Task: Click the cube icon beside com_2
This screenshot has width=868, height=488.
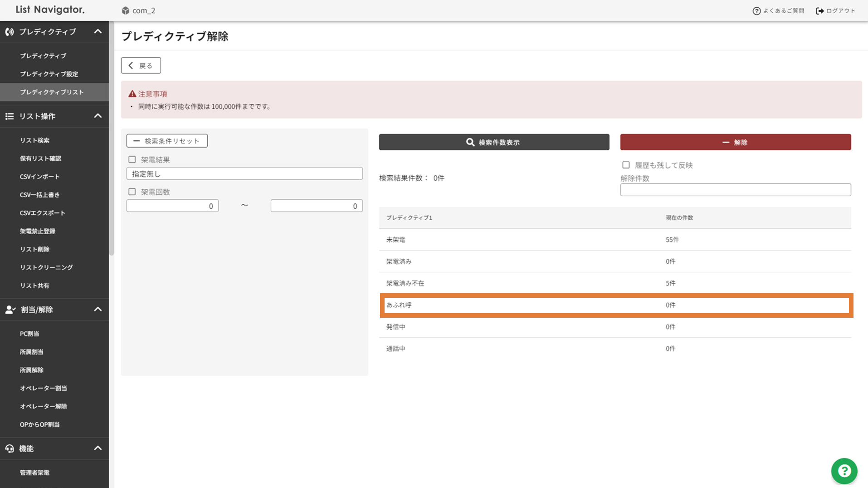Action: (x=126, y=10)
